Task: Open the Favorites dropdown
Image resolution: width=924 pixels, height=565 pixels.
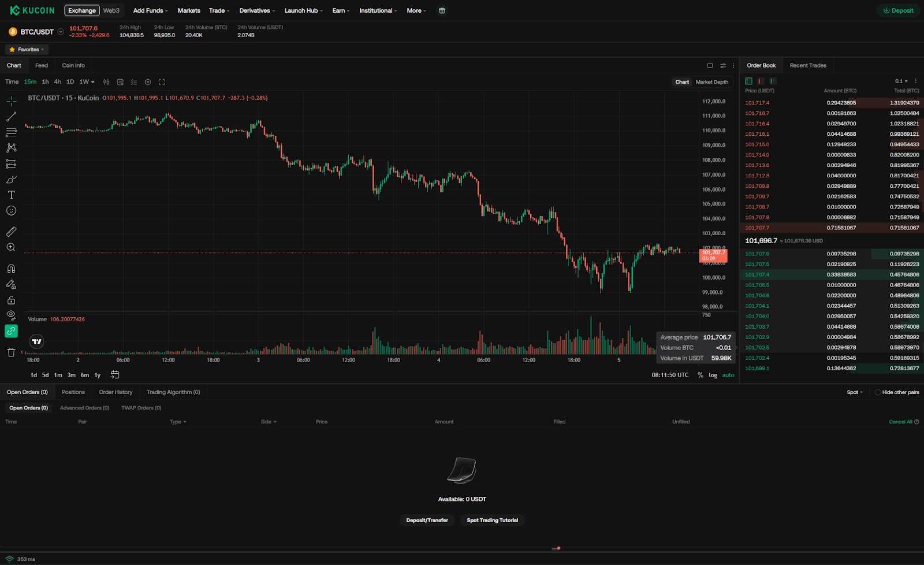Action: (x=26, y=49)
